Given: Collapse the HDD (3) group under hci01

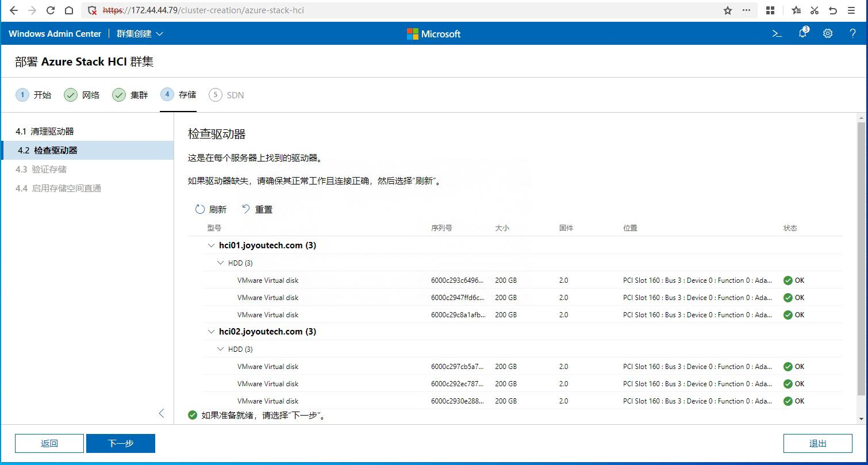Looking at the screenshot, I should [x=221, y=263].
